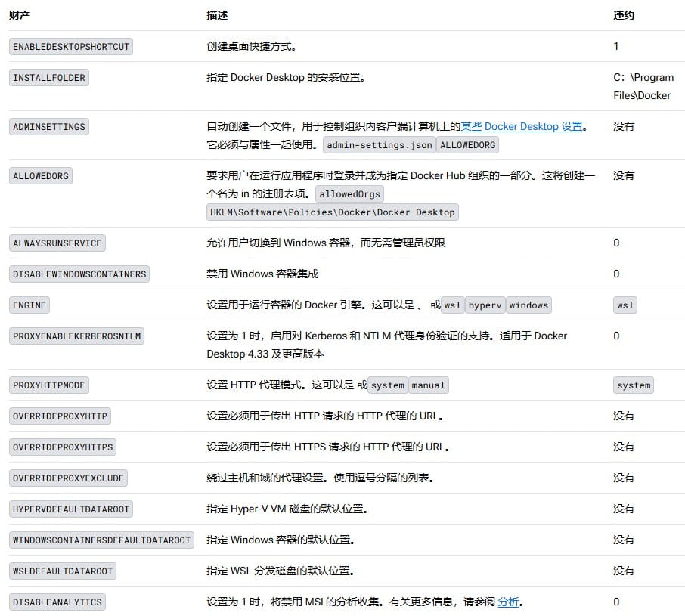Click the C:\Program Files\Docker default value

click(x=643, y=86)
